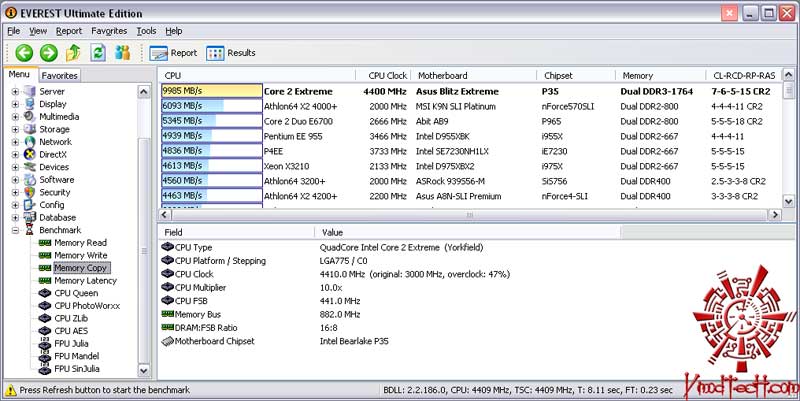Select FPU Mandel benchmark
This screenshot has width=800, height=401.
pos(77,356)
